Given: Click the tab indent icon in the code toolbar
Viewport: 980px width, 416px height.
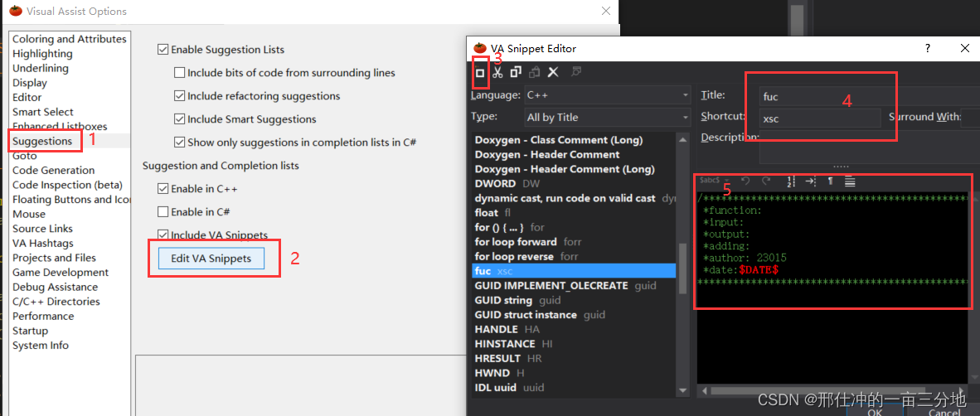Looking at the screenshot, I should 811,181.
